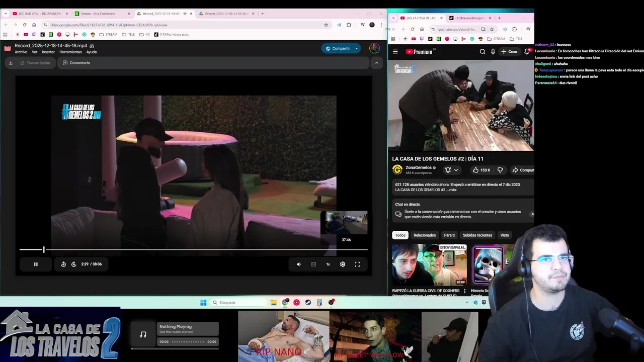This screenshot has height=362, width=644.
Task: Open STREAM bookmarks folder in left browser
Action: pyautogui.click(x=108, y=35)
